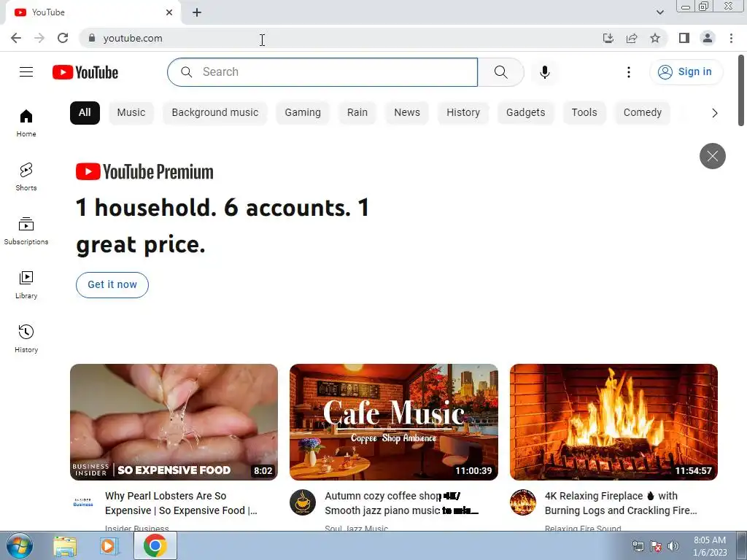
Task: Open the Windows Start menu
Action: coord(19,545)
